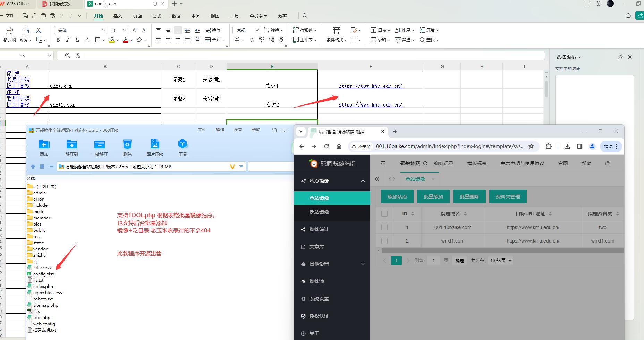Check the row checkbox for 001.10baike.com
Image resolution: width=644 pixels, height=340 pixels.
384,227
